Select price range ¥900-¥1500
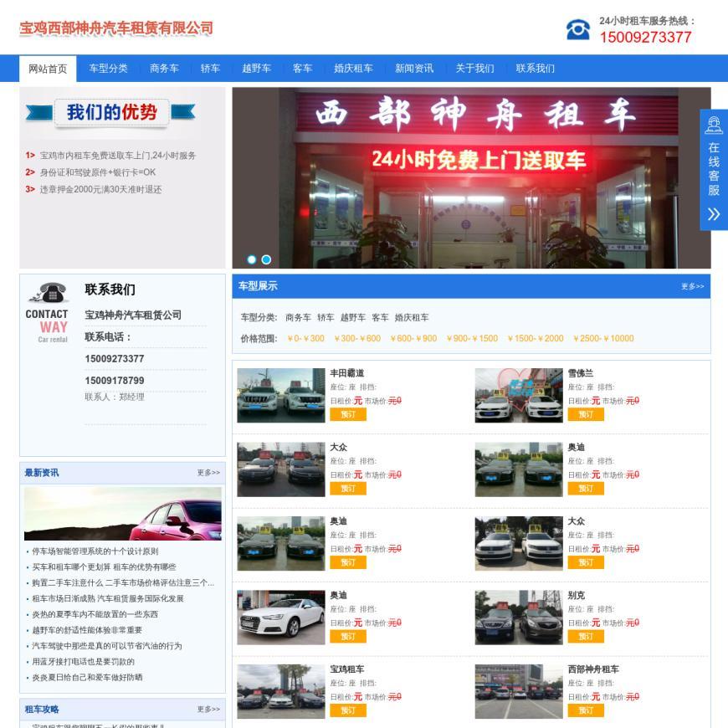The width and height of the screenshot is (728, 728). [472, 338]
